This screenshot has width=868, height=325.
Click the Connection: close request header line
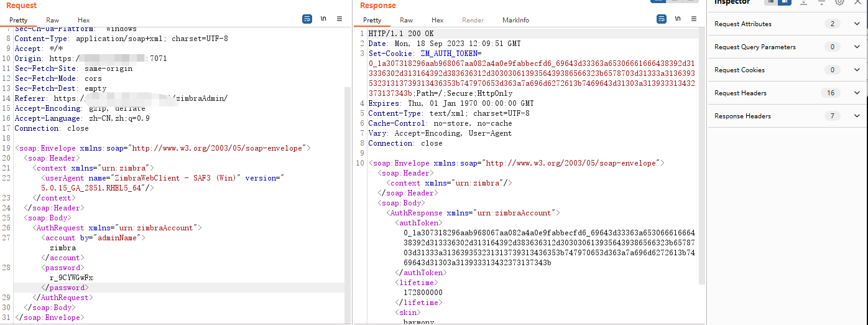point(52,128)
